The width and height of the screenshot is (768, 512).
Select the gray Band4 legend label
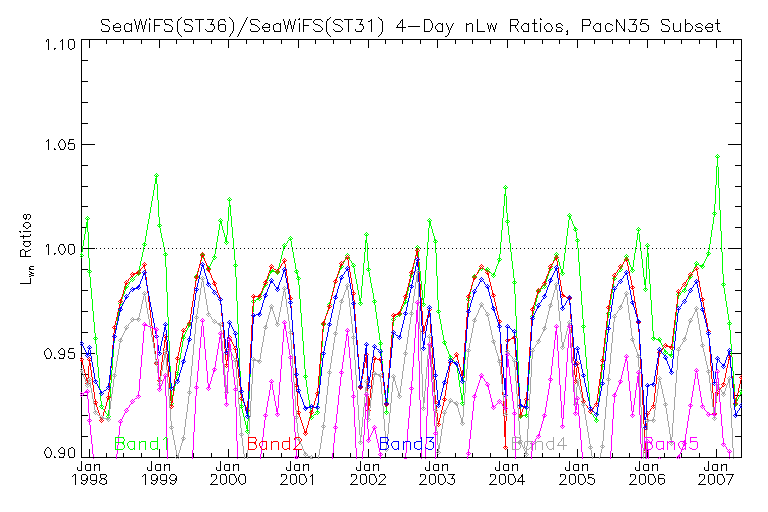pos(539,444)
